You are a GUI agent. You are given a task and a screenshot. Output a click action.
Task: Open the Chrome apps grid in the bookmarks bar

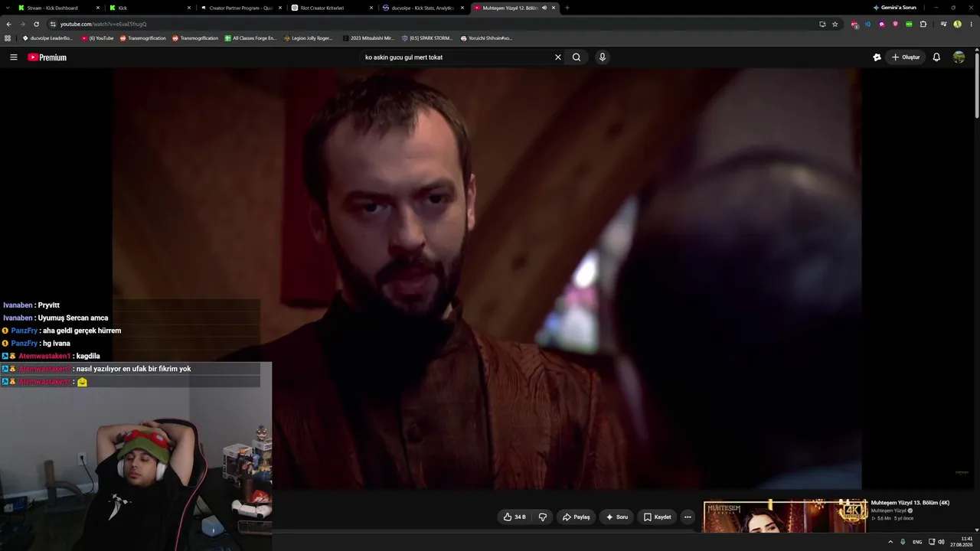pyautogui.click(x=8, y=37)
